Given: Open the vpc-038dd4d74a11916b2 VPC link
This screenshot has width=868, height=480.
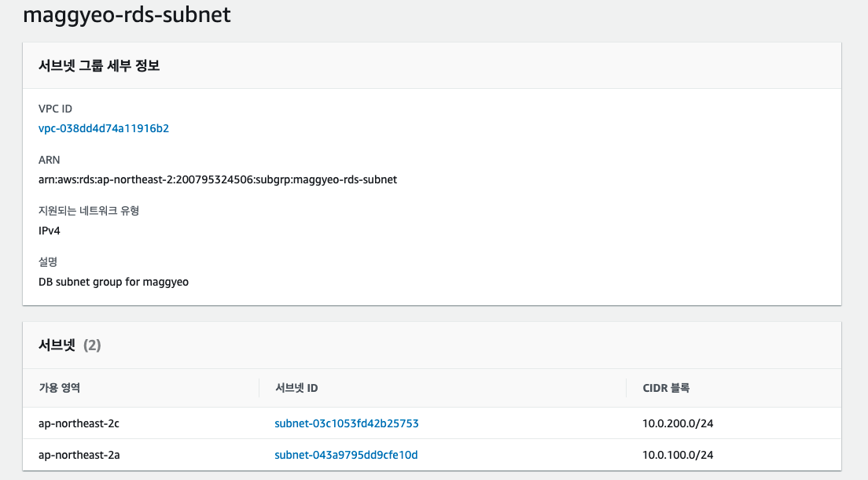Looking at the screenshot, I should tap(104, 128).
